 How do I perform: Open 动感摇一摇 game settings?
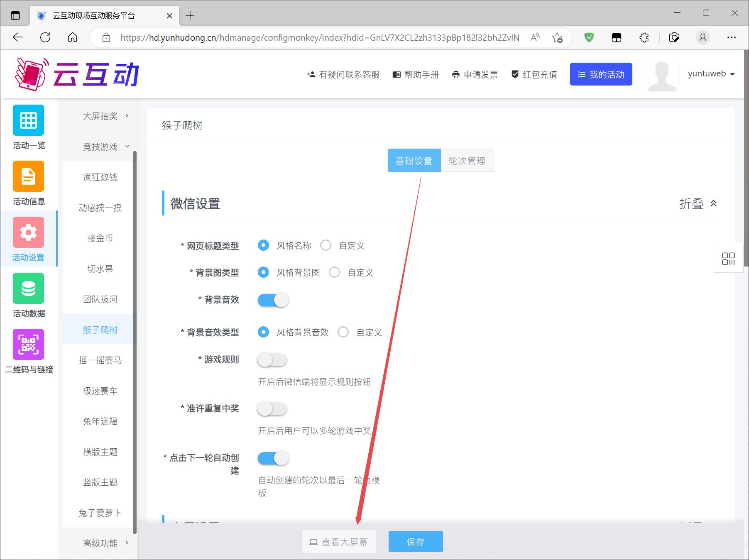click(100, 208)
